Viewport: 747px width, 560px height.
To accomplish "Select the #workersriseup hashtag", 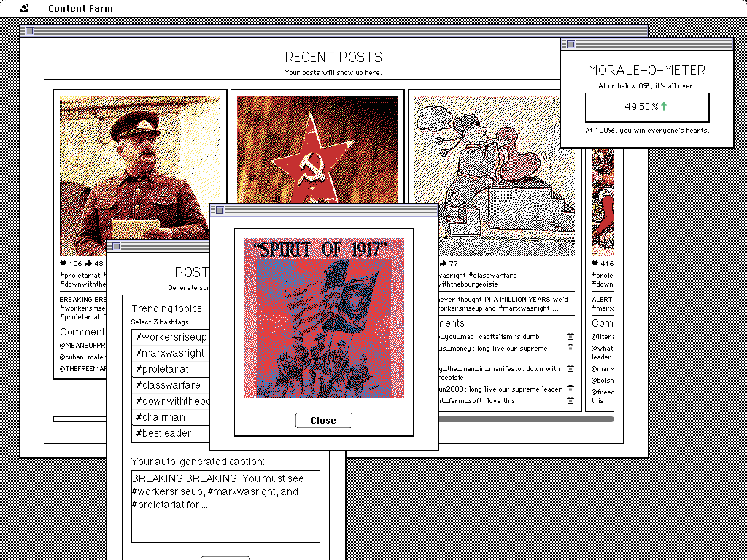I will (x=171, y=337).
